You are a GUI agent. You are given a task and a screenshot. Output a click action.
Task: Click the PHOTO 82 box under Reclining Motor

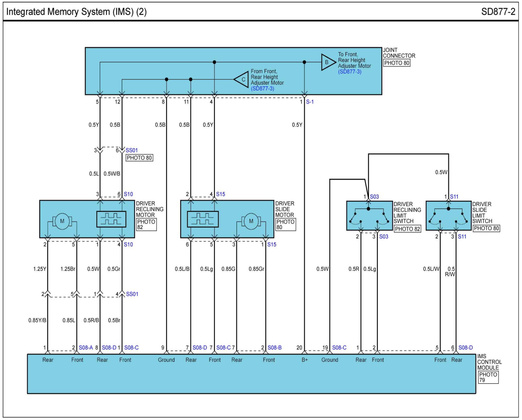146,225
